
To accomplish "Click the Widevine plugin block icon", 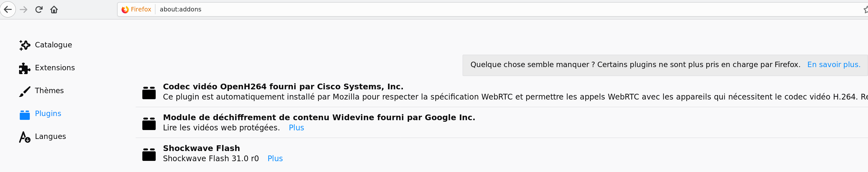I will click(149, 123).
